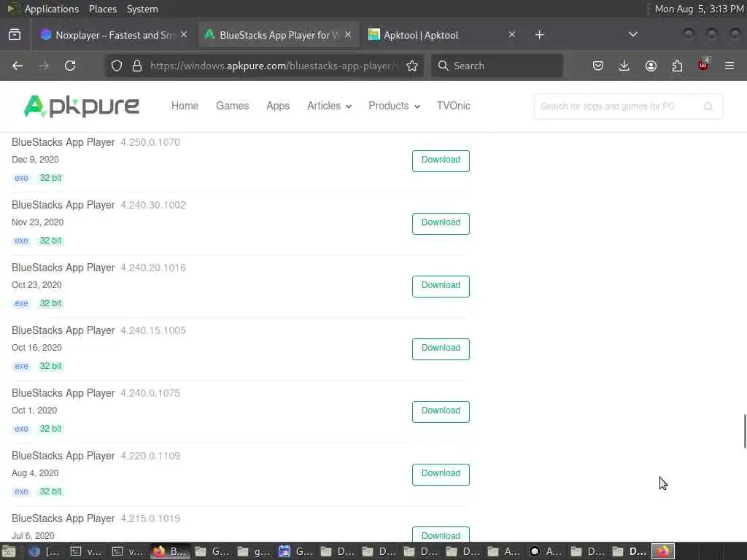
Task: Switch to the Firefox 'B...' taskbar window
Action: tap(170, 551)
